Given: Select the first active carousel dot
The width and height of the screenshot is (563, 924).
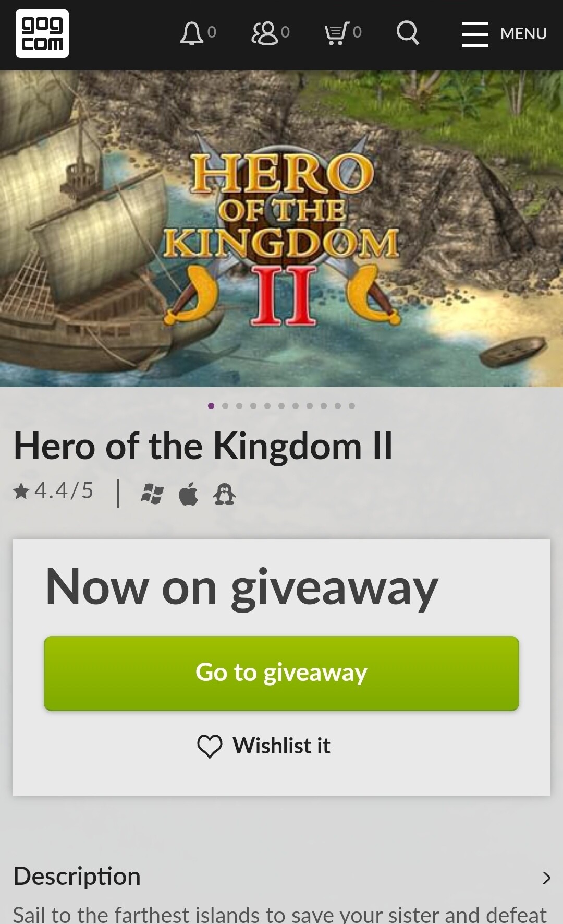Looking at the screenshot, I should click(211, 406).
